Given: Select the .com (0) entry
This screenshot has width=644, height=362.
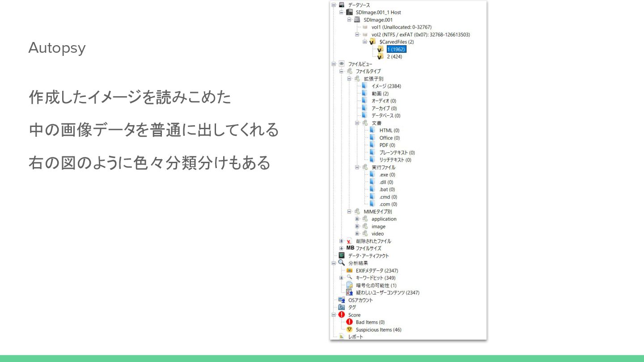Looking at the screenshot, I should [x=388, y=204].
